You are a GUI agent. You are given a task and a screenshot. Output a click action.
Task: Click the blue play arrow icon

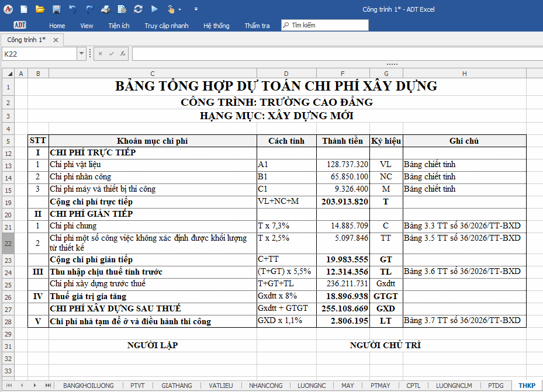(155, 9)
